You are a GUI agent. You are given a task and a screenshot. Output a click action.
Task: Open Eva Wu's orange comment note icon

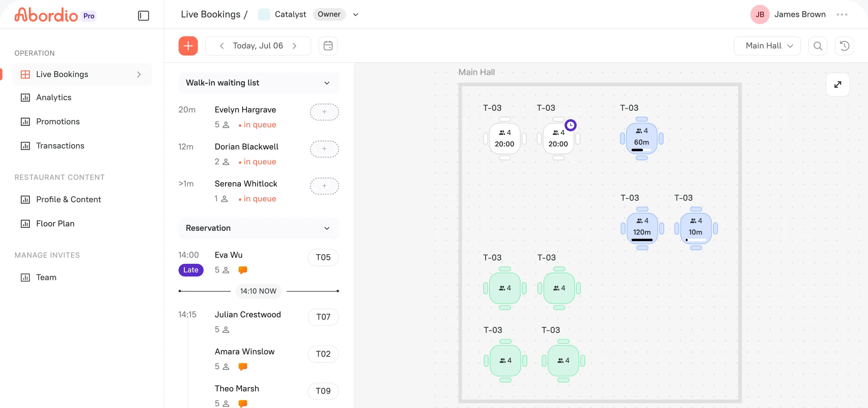tap(243, 270)
